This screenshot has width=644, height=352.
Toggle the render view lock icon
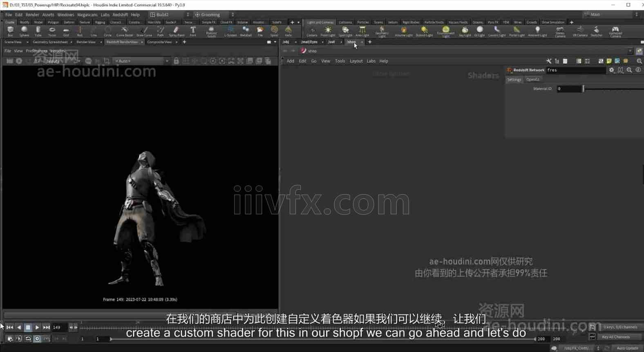click(176, 61)
